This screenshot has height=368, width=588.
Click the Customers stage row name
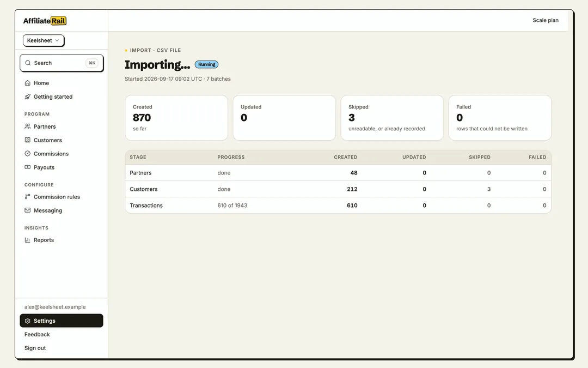click(144, 189)
